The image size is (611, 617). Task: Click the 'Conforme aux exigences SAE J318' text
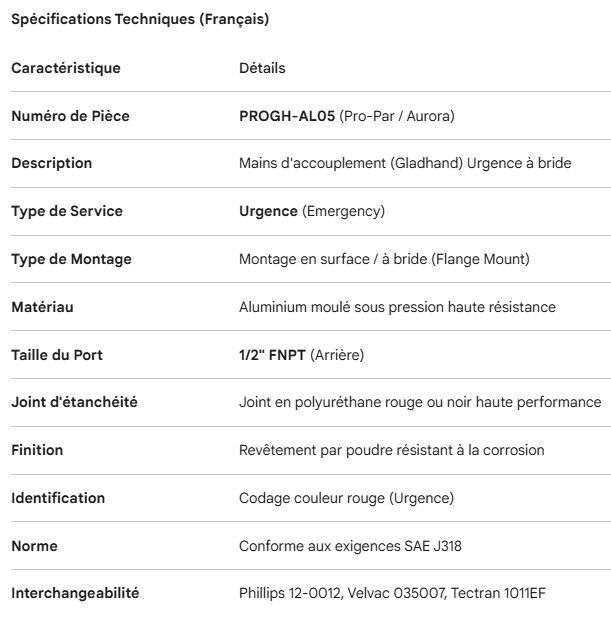(350, 546)
